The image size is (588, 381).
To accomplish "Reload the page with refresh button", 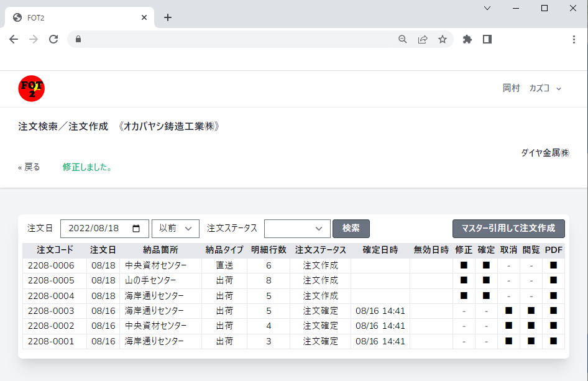I will pyautogui.click(x=53, y=39).
